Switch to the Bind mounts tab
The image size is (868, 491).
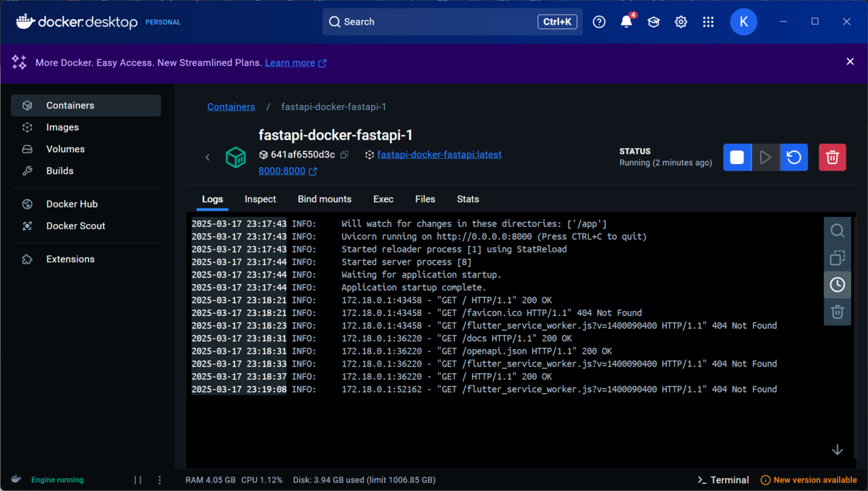pos(325,199)
